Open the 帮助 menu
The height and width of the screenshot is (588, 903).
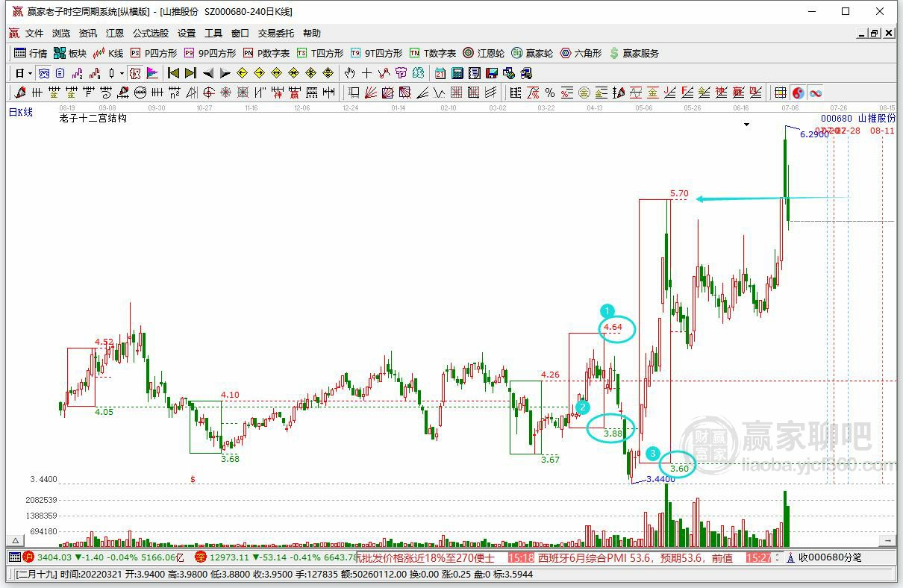[x=312, y=34]
